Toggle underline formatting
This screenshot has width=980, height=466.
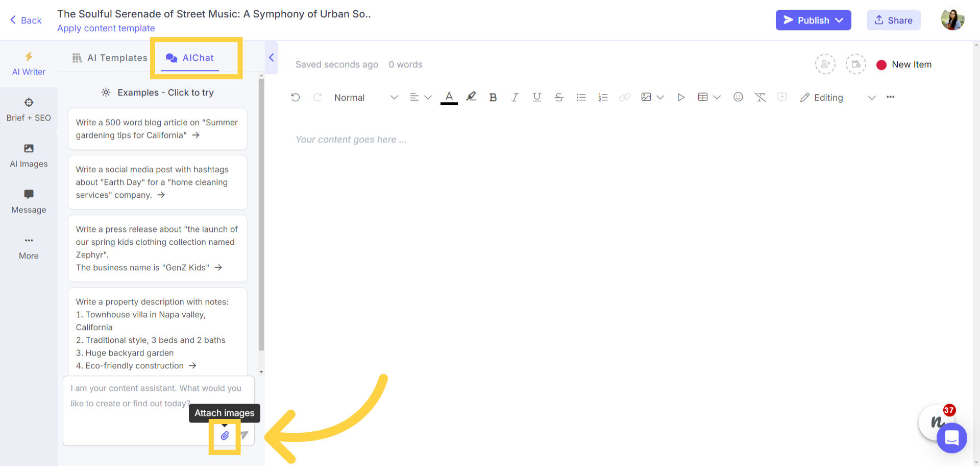(x=537, y=97)
